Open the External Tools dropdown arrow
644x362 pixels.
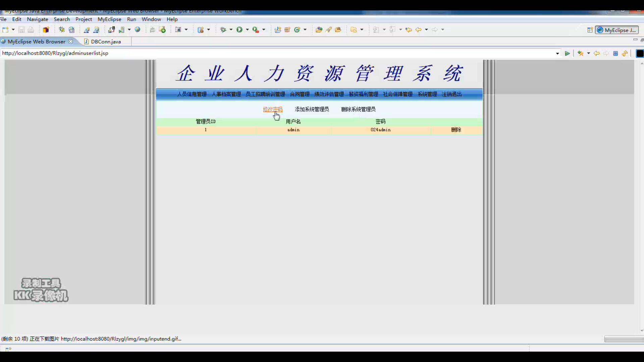pyautogui.click(x=264, y=30)
